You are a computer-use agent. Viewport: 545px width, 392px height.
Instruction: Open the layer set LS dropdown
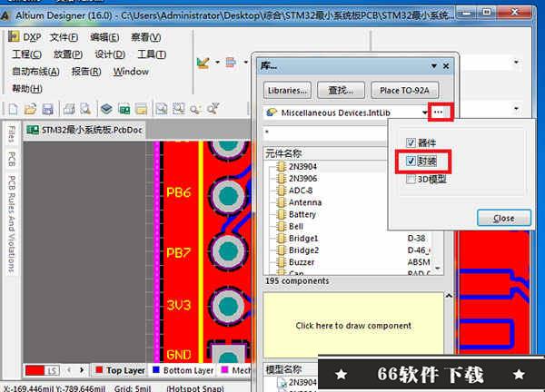tap(52, 370)
